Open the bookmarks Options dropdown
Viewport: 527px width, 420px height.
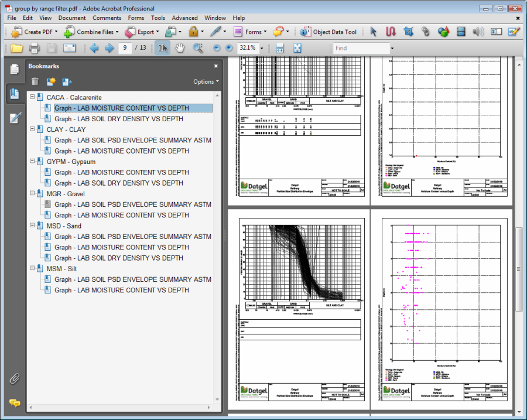coord(206,81)
